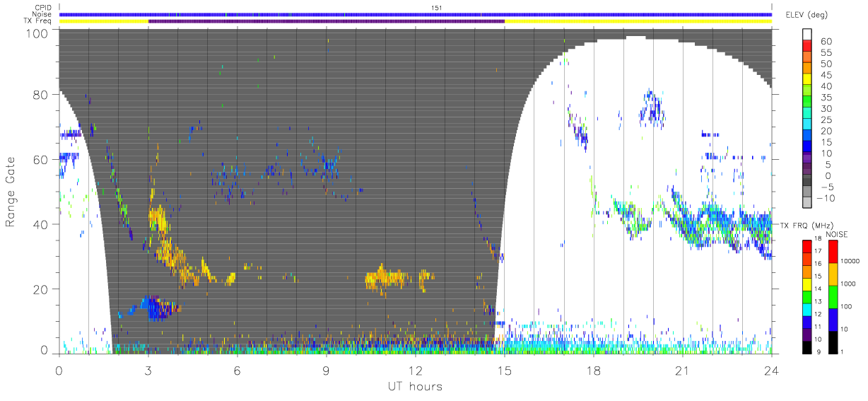Click the 40 label on Range Gate axis
This screenshot has height=401, width=868.
(41, 224)
